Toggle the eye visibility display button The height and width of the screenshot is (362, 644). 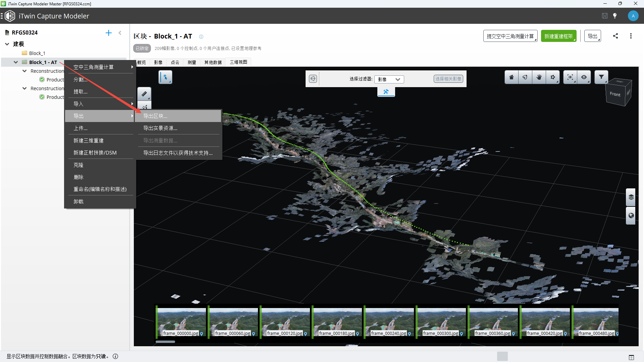click(x=584, y=77)
